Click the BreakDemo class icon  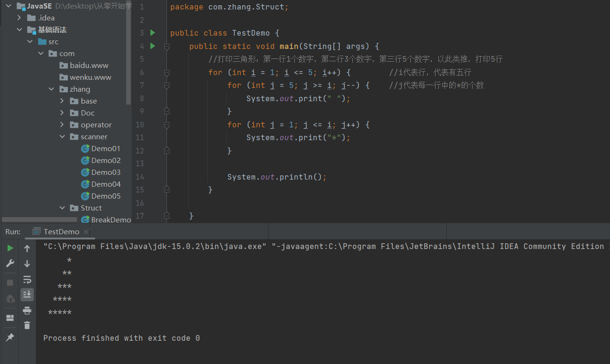tap(86, 220)
